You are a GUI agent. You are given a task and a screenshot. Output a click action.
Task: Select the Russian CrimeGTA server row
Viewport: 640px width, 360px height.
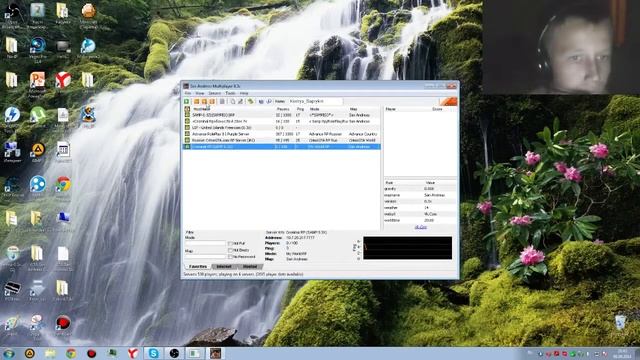[x=282, y=140]
